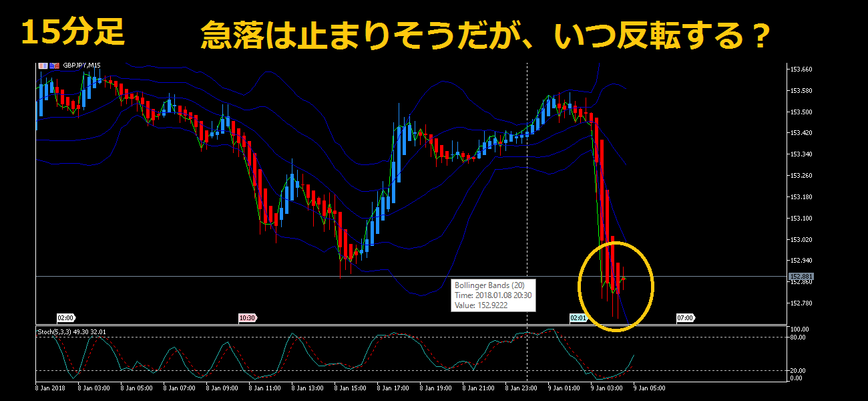This screenshot has width=868, height=401.
Task: Click the 8 Jan 13:00 time axis label
Action: pos(306,387)
